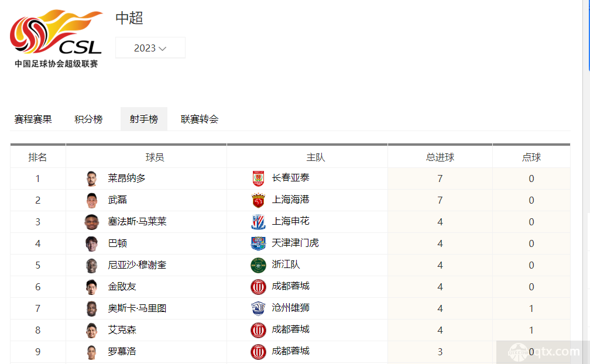Open player name 艾克森
Viewport: 590px width, 364px height.
click(x=122, y=330)
